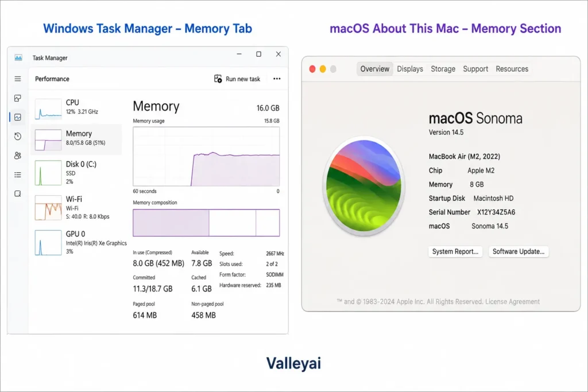The image size is (588, 392).
Task: Click the macOS Sonoma logo image
Action: (363, 185)
